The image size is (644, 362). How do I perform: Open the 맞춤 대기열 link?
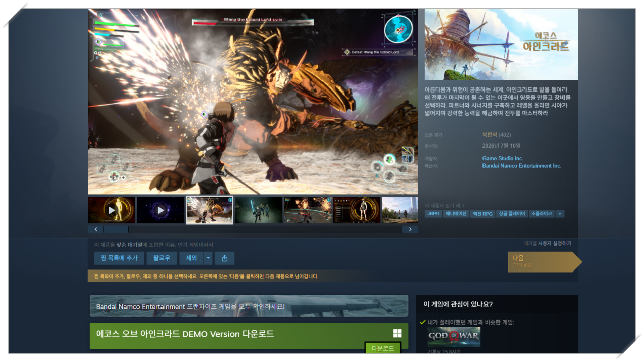click(129, 245)
